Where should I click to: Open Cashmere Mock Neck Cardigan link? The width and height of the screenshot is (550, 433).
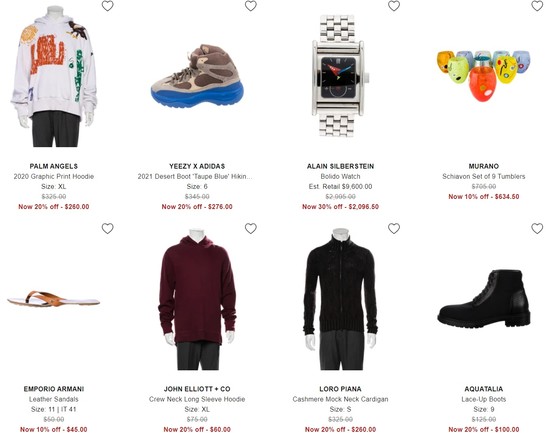(340, 399)
